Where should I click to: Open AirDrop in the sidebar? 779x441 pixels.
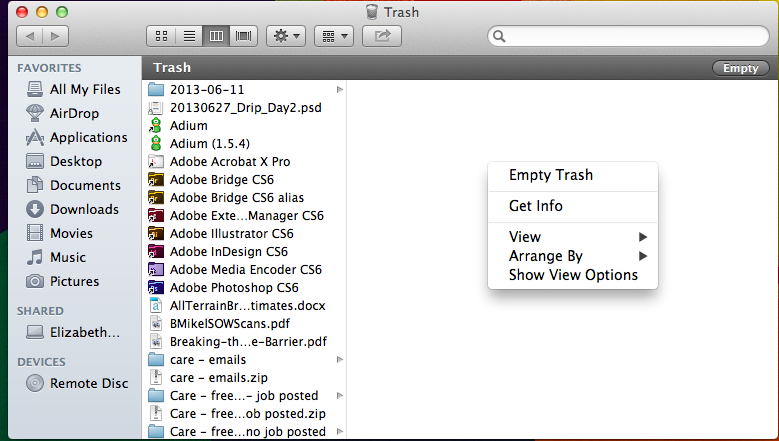click(x=74, y=113)
